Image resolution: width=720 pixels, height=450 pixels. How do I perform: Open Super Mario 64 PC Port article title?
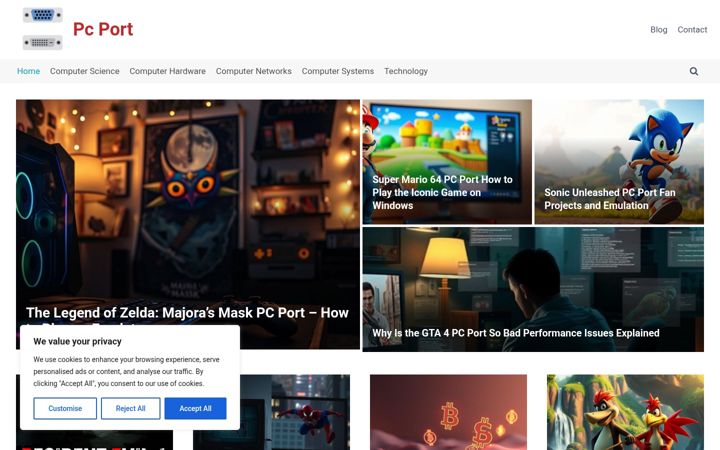442,192
